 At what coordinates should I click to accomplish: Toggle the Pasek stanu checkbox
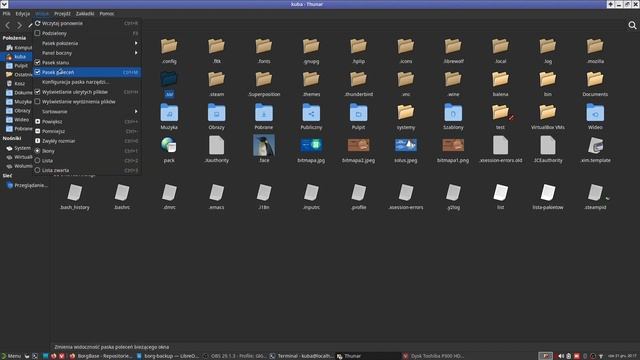pyautogui.click(x=38, y=62)
